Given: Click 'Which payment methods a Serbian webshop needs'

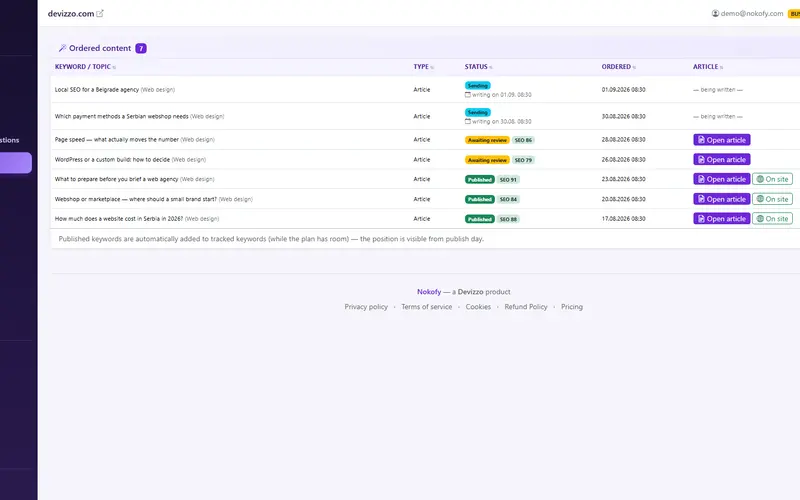Looking at the screenshot, I should point(121,116).
